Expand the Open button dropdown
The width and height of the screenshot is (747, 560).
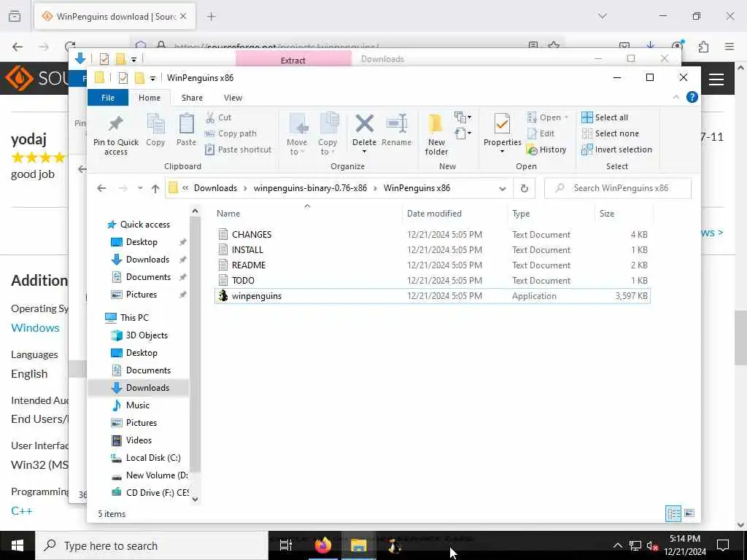(x=566, y=117)
